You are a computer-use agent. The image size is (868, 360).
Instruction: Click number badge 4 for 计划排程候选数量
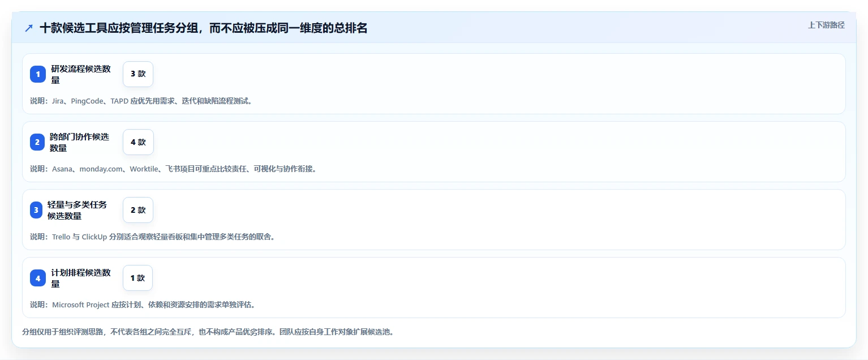point(38,278)
